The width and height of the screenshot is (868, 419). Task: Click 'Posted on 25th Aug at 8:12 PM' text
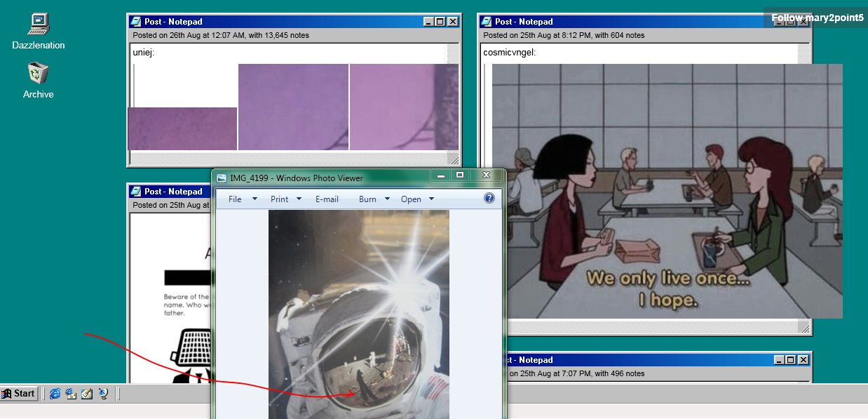click(536, 35)
